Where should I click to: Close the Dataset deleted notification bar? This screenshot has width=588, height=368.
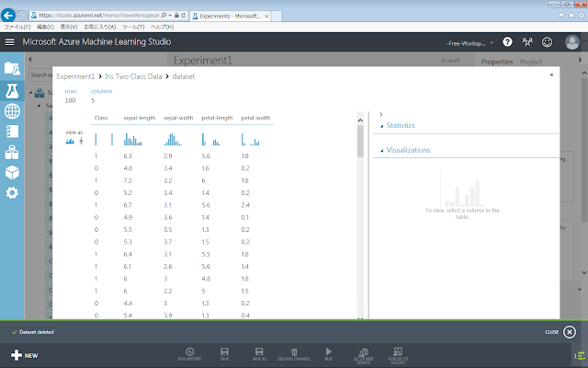(x=570, y=332)
